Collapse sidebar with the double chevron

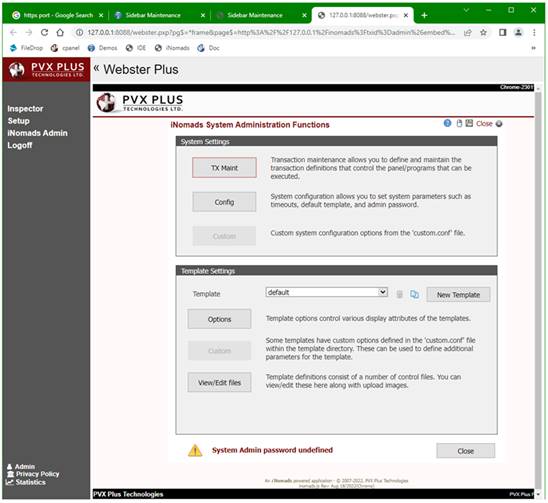tap(96, 69)
